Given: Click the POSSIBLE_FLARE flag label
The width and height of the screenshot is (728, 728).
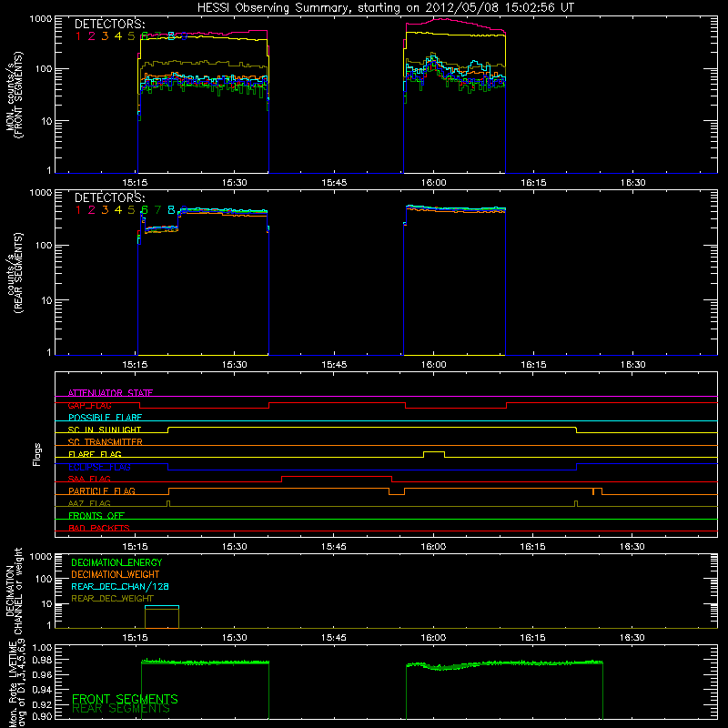Looking at the screenshot, I should 105,418.
